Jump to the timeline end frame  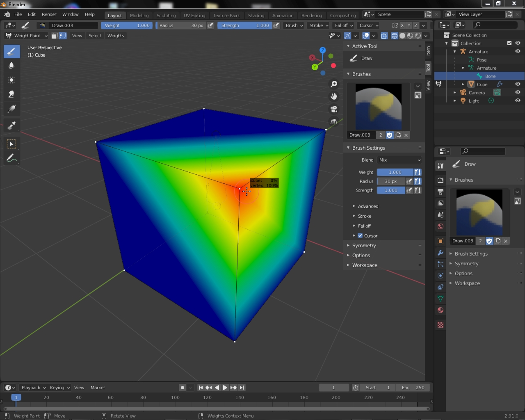[242, 388]
